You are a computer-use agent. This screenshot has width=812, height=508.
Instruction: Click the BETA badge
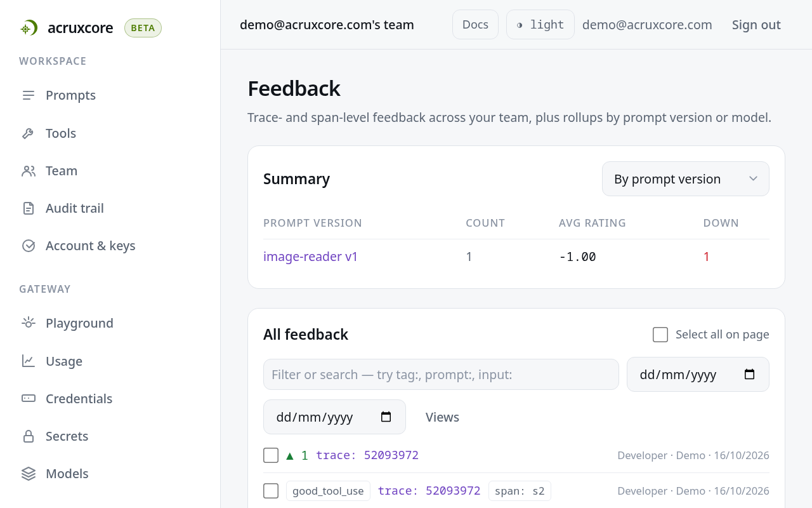(x=143, y=28)
